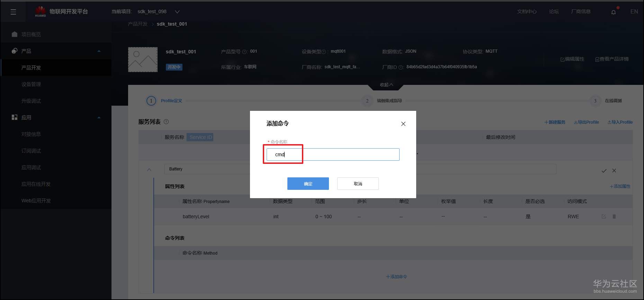Click the help icon next to 厂商ID
This screenshot has height=300, width=644.
(x=401, y=68)
